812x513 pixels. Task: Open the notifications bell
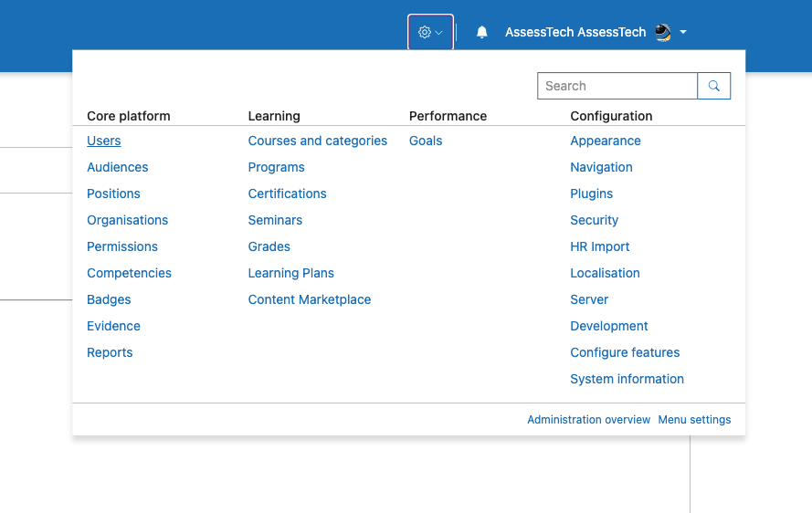coord(481,32)
